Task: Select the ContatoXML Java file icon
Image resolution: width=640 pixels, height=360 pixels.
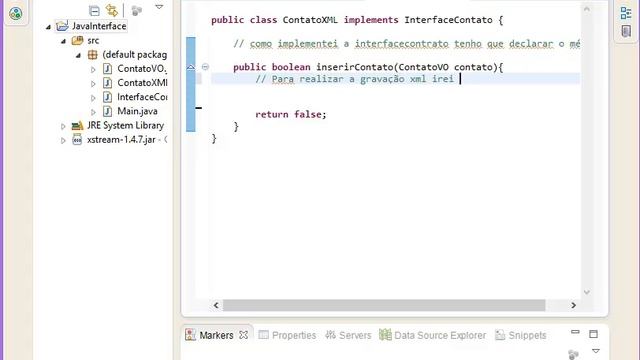Action: pyautogui.click(x=107, y=83)
